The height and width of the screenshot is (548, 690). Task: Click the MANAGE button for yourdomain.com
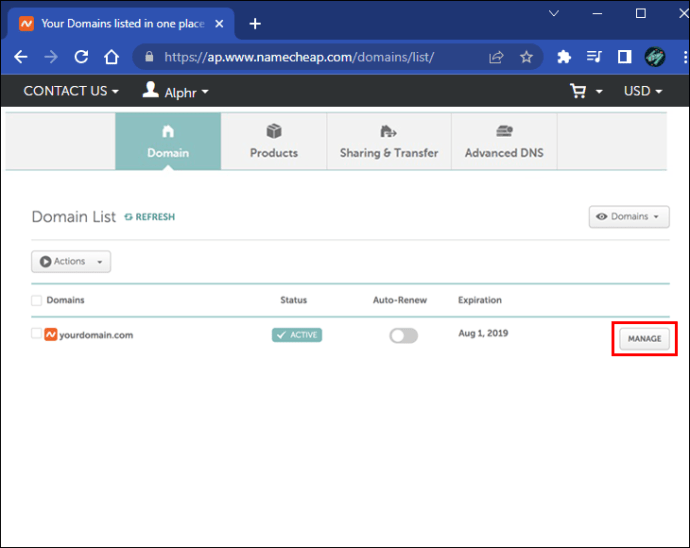644,338
